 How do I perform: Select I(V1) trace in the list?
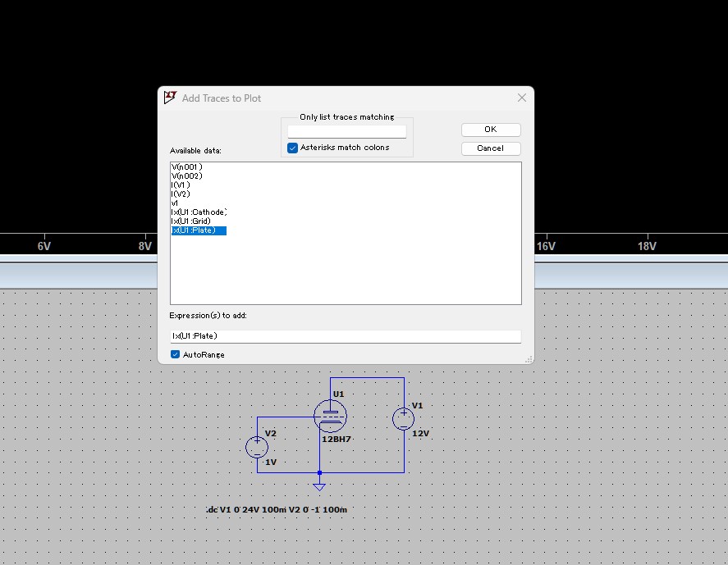point(180,185)
